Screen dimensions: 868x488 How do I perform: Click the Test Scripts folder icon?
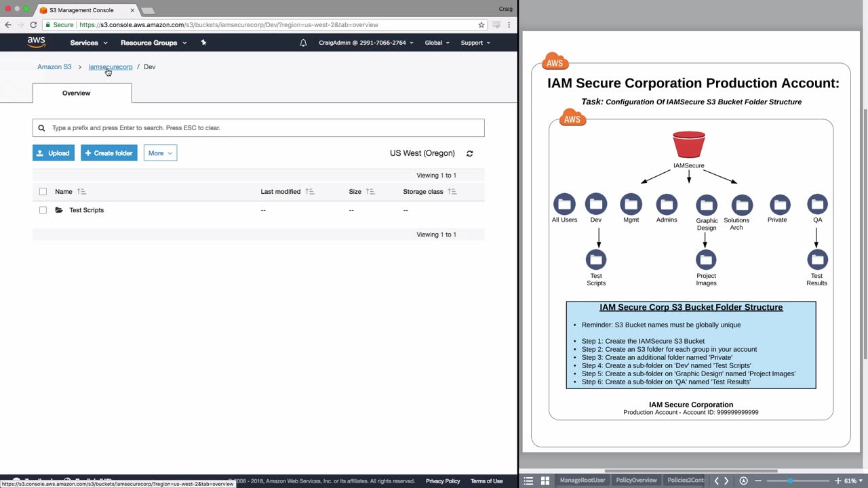(59, 210)
